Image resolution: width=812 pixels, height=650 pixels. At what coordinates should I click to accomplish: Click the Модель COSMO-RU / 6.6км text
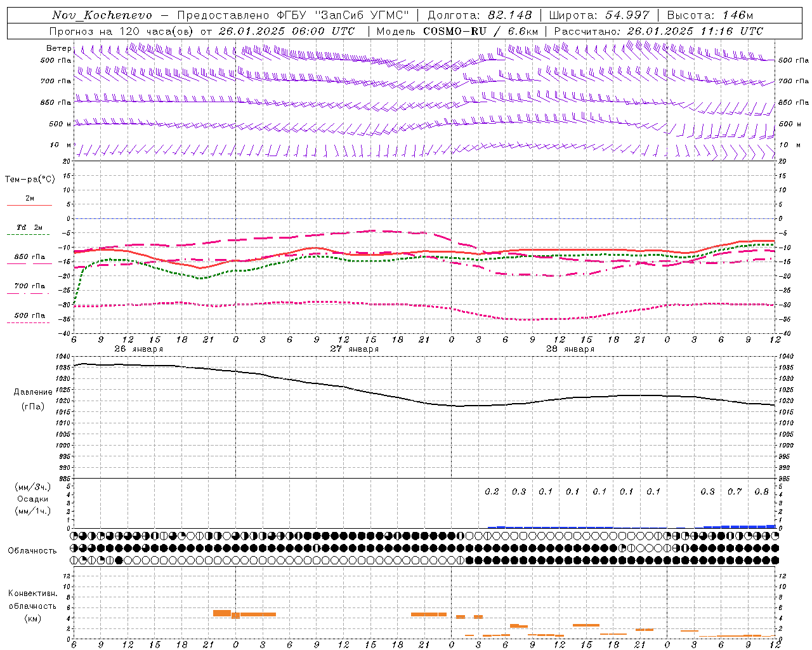(x=457, y=31)
